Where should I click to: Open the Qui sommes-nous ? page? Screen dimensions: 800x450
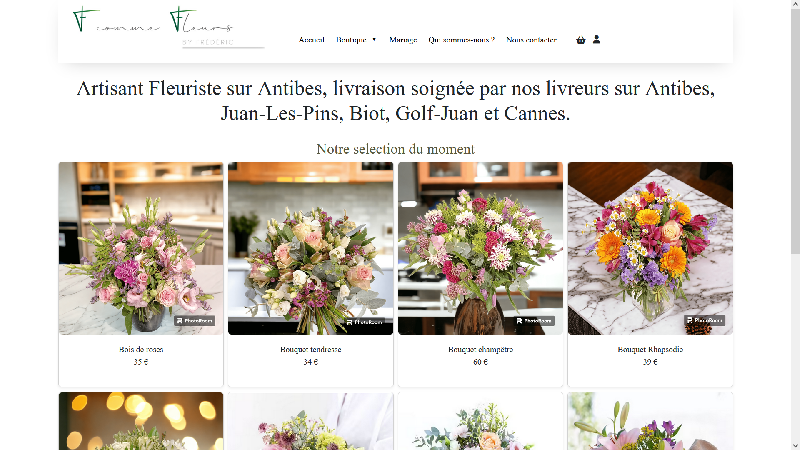[x=462, y=40]
